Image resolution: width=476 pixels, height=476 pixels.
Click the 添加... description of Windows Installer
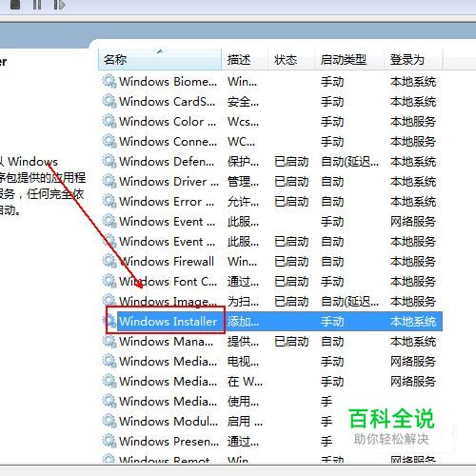point(243,322)
